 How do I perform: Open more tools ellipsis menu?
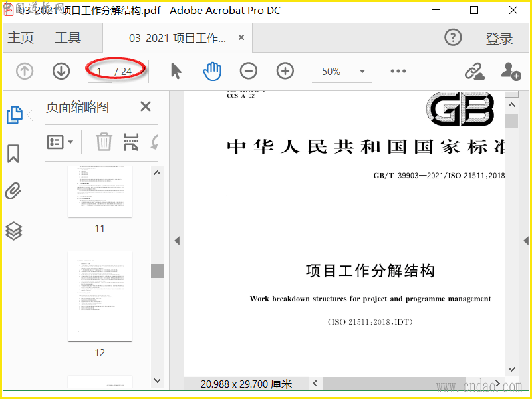(398, 71)
